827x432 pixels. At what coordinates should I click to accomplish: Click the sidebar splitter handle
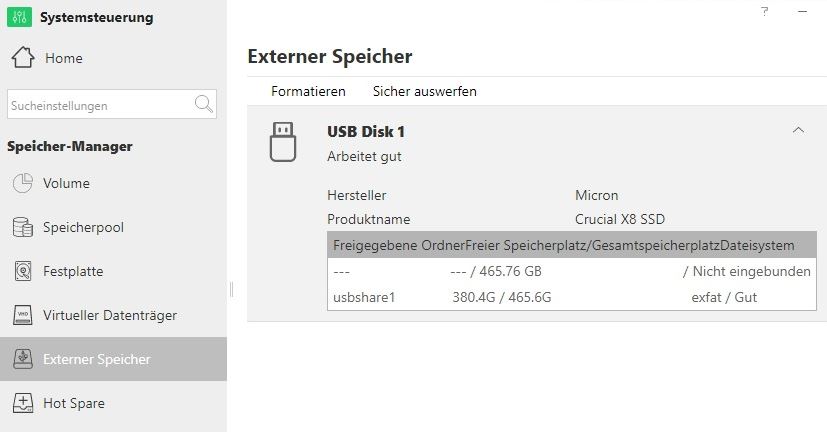pyautogui.click(x=231, y=290)
